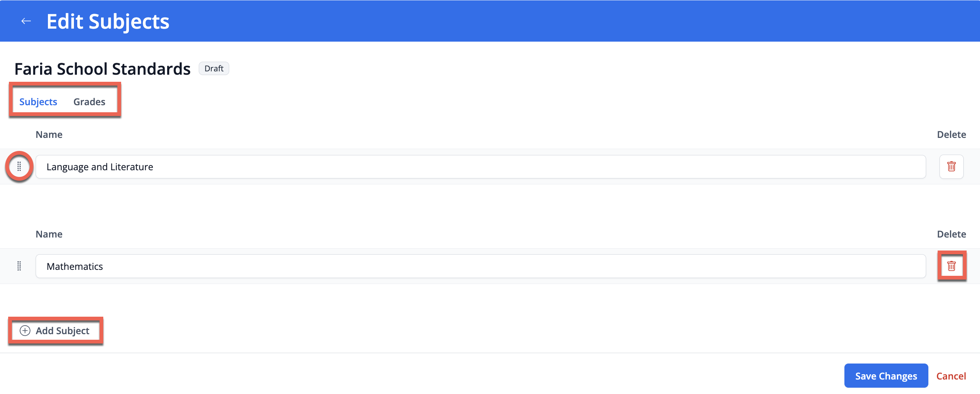980x394 pixels.
Task: Focus the Language and Literature name field
Action: 480,167
